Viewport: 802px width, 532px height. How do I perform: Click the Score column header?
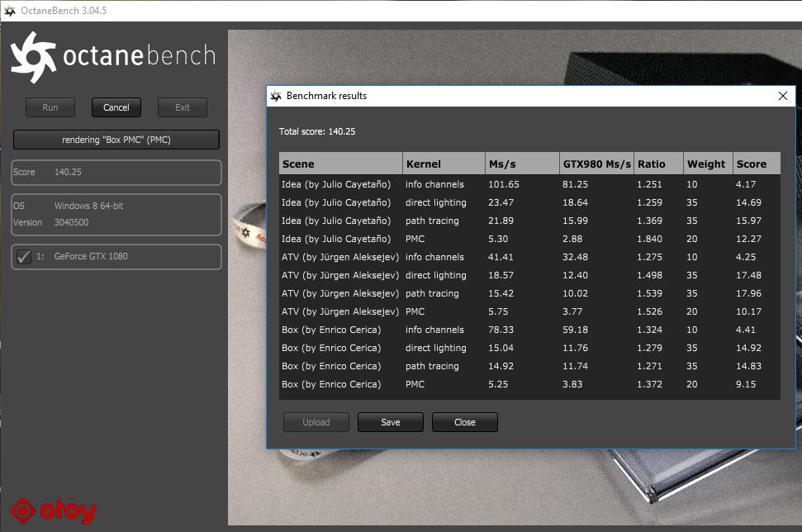(757, 164)
